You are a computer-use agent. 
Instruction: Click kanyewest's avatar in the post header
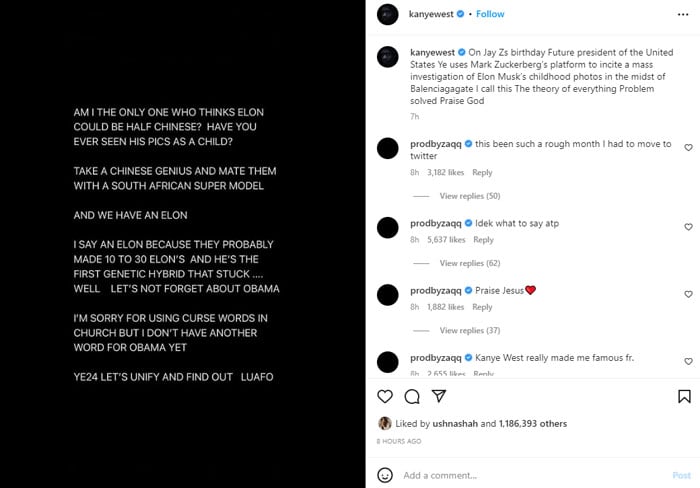click(x=387, y=14)
